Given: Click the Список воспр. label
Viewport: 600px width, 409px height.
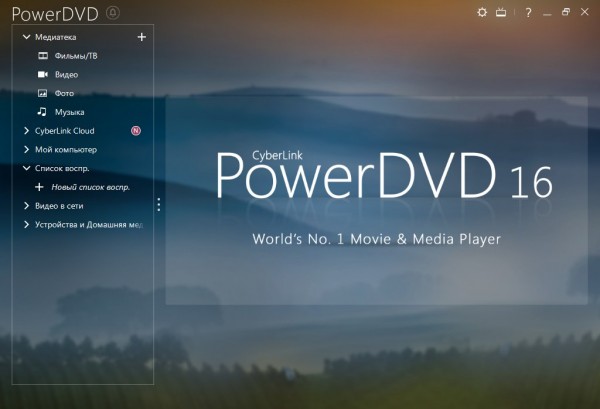Looking at the screenshot, I should pyautogui.click(x=62, y=168).
